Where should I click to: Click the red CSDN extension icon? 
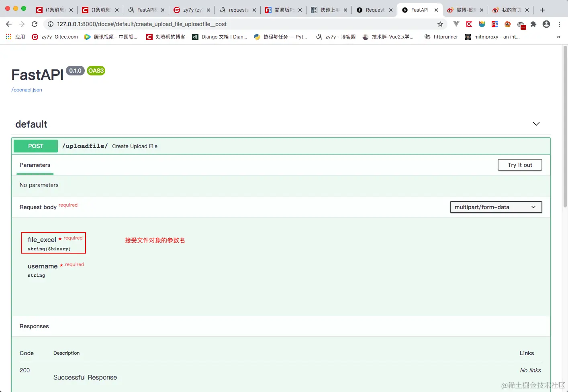(x=469, y=24)
